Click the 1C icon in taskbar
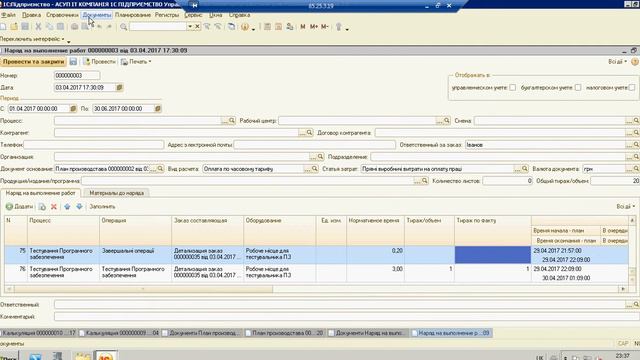Image resolution: width=640 pixels, height=360 pixels. [105, 356]
